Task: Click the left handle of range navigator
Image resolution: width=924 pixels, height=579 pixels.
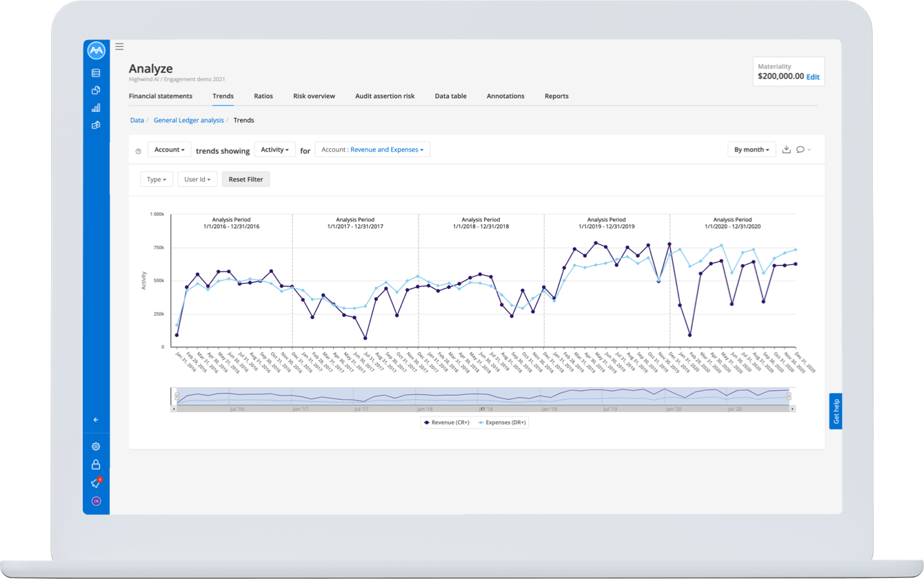Action: click(177, 396)
